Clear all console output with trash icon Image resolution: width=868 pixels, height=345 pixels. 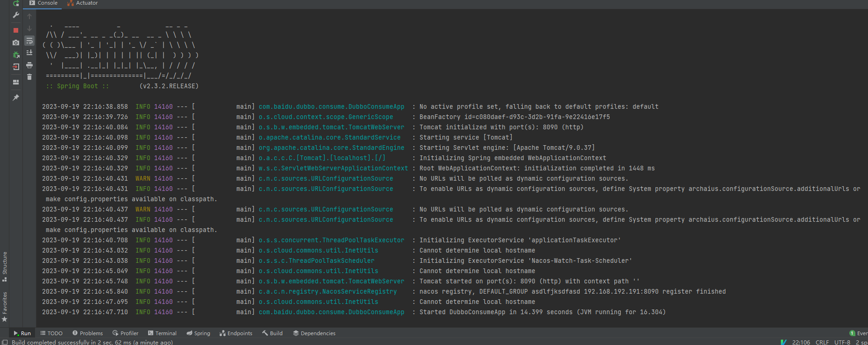(29, 77)
